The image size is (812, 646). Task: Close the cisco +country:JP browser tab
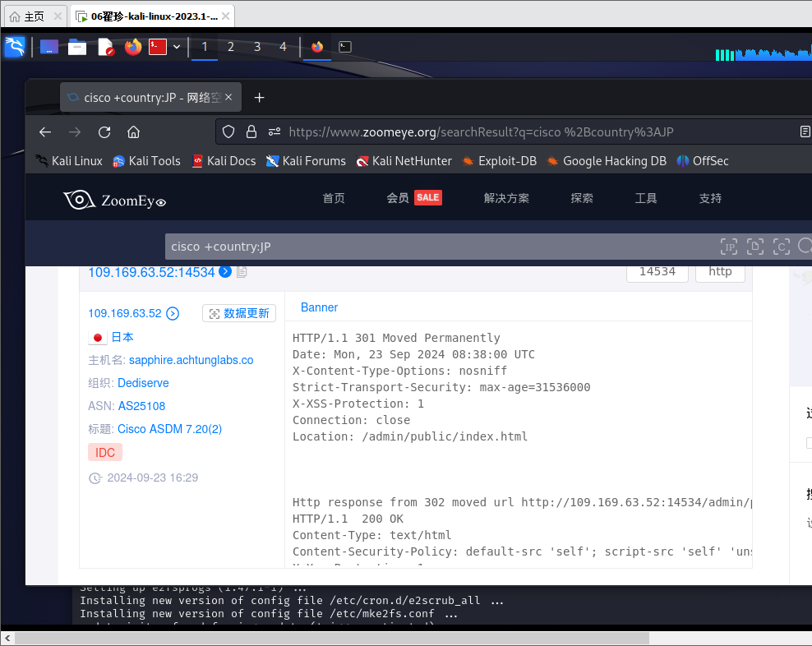click(228, 97)
